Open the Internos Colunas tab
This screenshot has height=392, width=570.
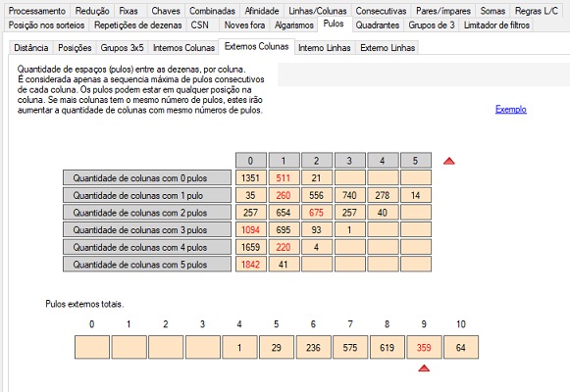pos(183,48)
